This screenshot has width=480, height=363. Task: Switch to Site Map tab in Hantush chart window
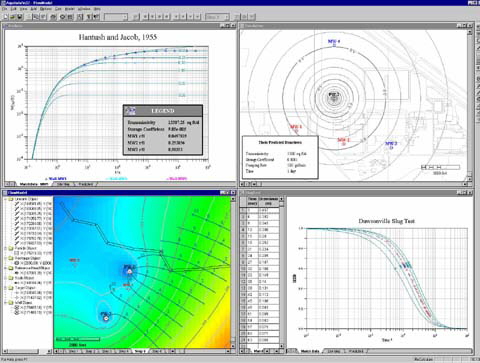(63, 184)
